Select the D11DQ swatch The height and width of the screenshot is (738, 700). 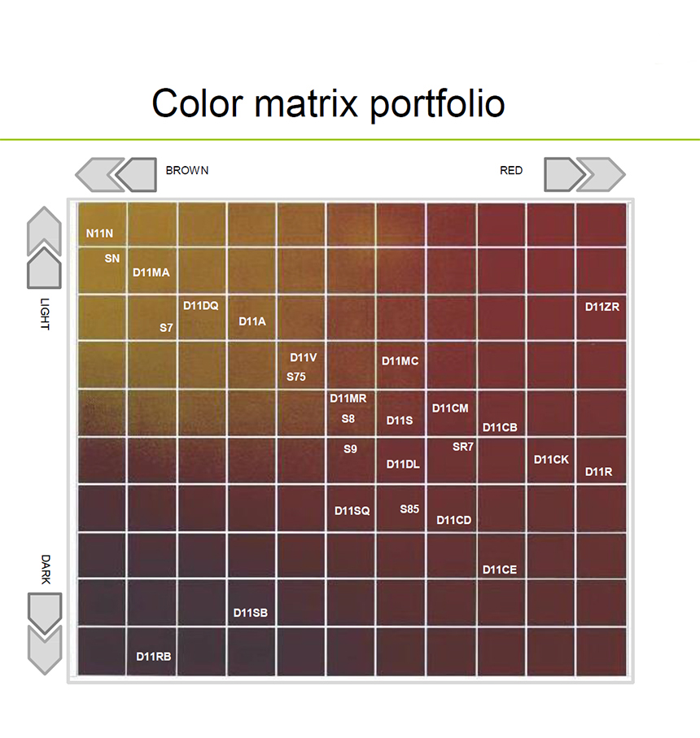tap(202, 317)
